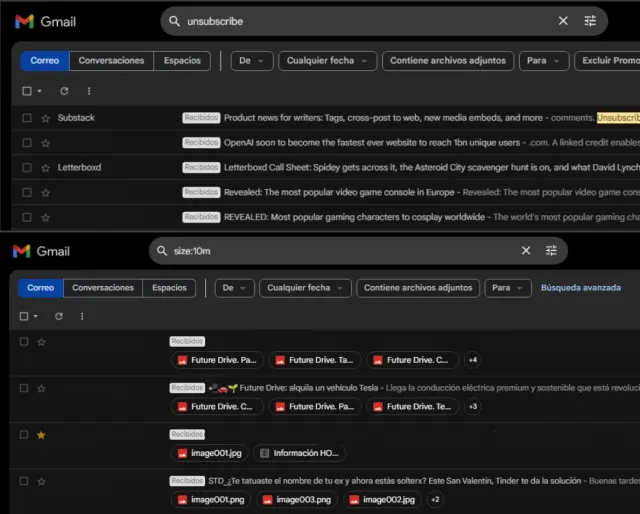Image resolution: width=640 pixels, height=514 pixels.
Task: Open the "De" sender dropdown in the size:10m results
Action: coord(233,288)
